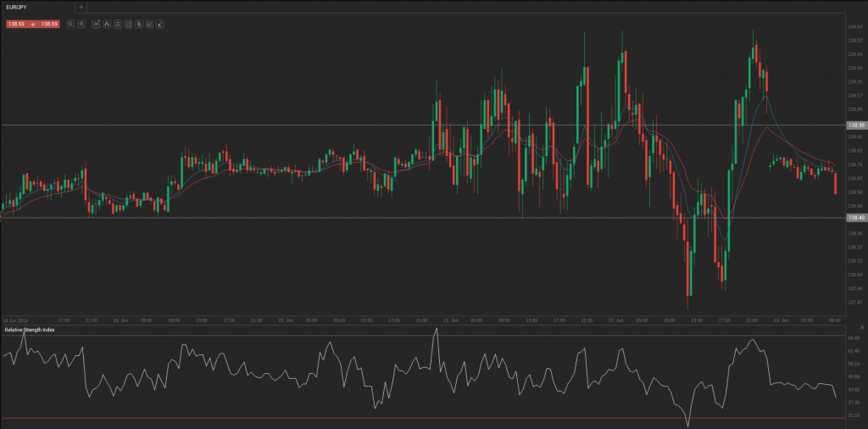
Task: Click the tag-shaped toolbar icon
Action: point(138,24)
